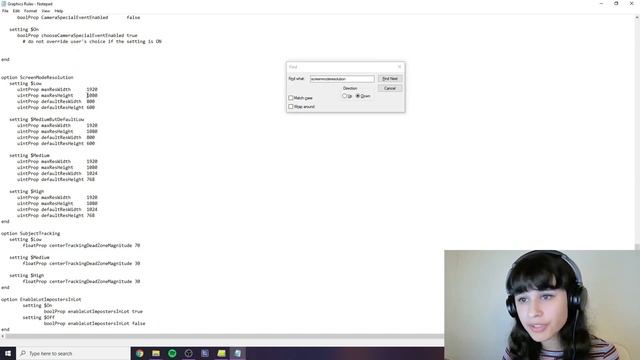Click the horizontal scrollbar left arrow

click(x=2, y=336)
